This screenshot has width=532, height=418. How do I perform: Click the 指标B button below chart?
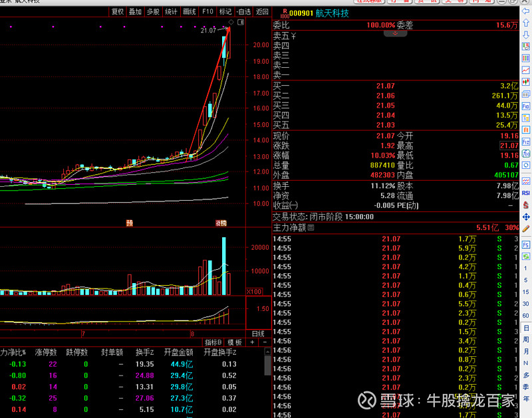(x=213, y=342)
